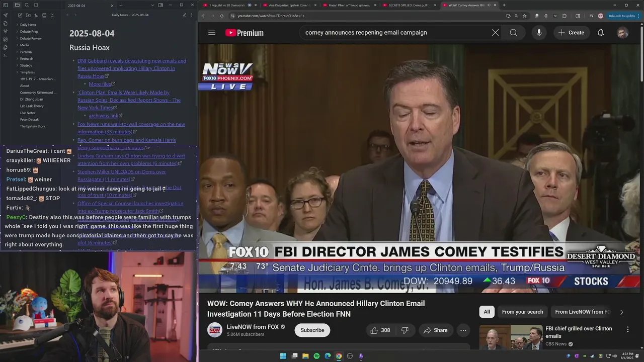This screenshot has width=644, height=362.
Task: Open the 'Fox News runs wall-to-wall coverage' link
Action: tap(131, 128)
